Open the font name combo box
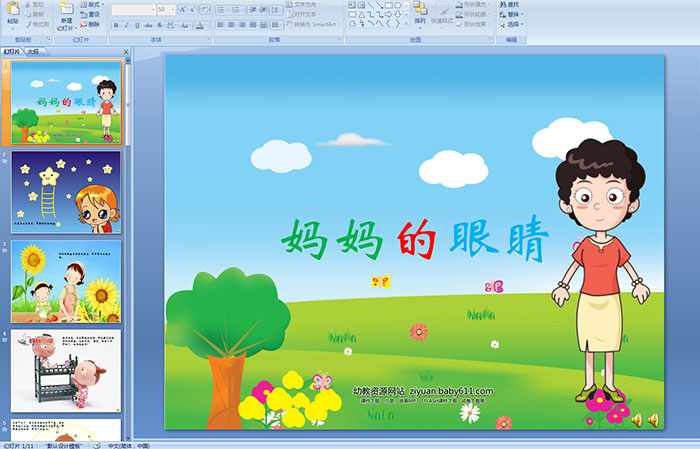The width and height of the screenshot is (700, 449). (x=133, y=9)
